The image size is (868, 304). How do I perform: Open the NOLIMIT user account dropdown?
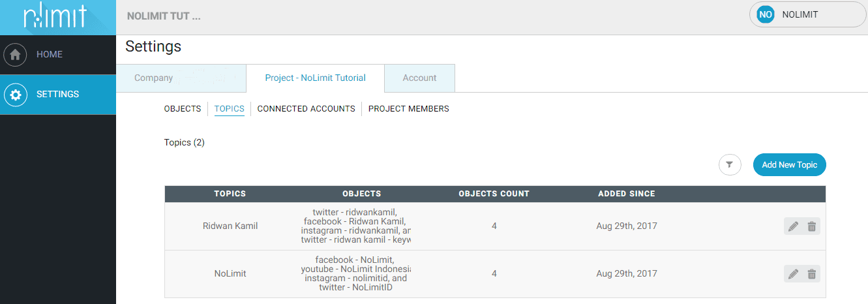click(x=808, y=14)
